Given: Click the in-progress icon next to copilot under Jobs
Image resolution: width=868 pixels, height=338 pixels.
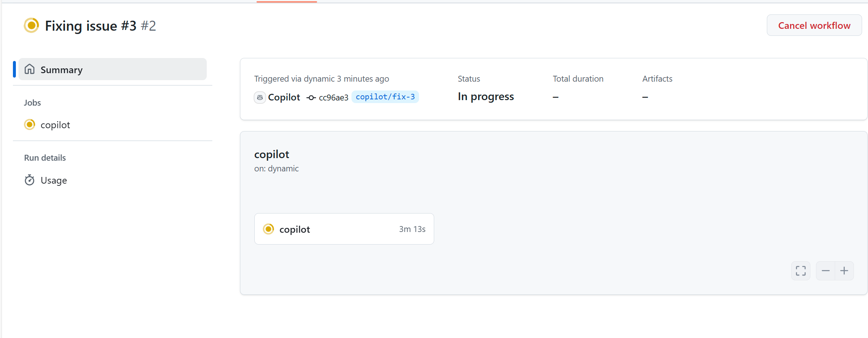Looking at the screenshot, I should 29,124.
